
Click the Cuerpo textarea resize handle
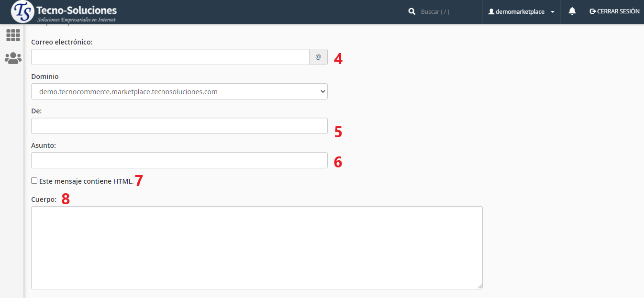tap(480, 287)
